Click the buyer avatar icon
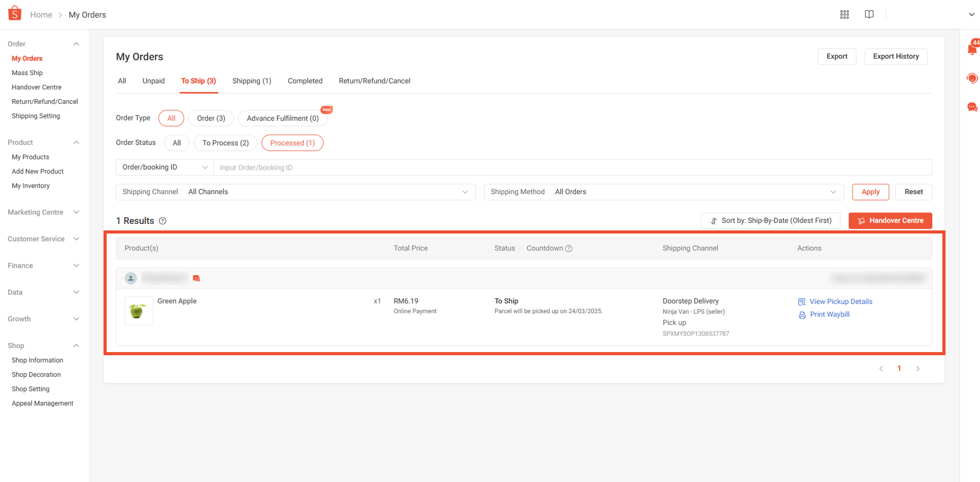 131,278
